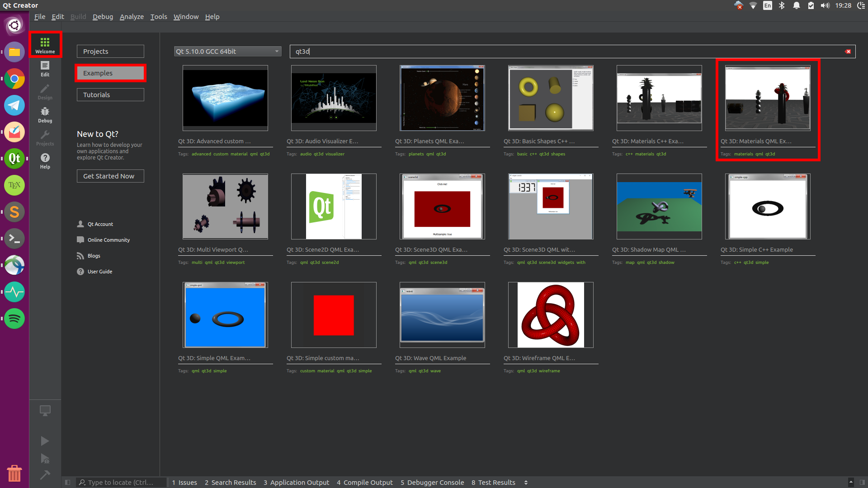Image resolution: width=868 pixels, height=488 pixels.
Task: Clear the qt3d search text
Action: (848, 52)
